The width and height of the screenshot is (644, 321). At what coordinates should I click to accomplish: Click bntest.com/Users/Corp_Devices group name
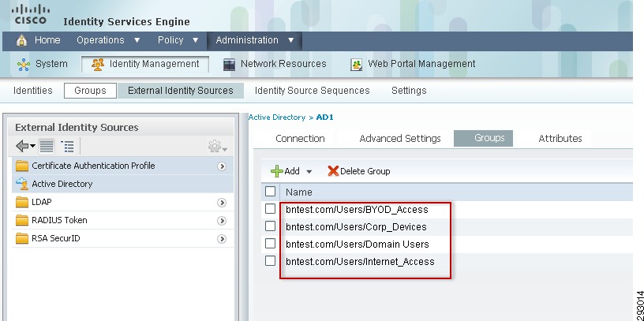(356, 227)
